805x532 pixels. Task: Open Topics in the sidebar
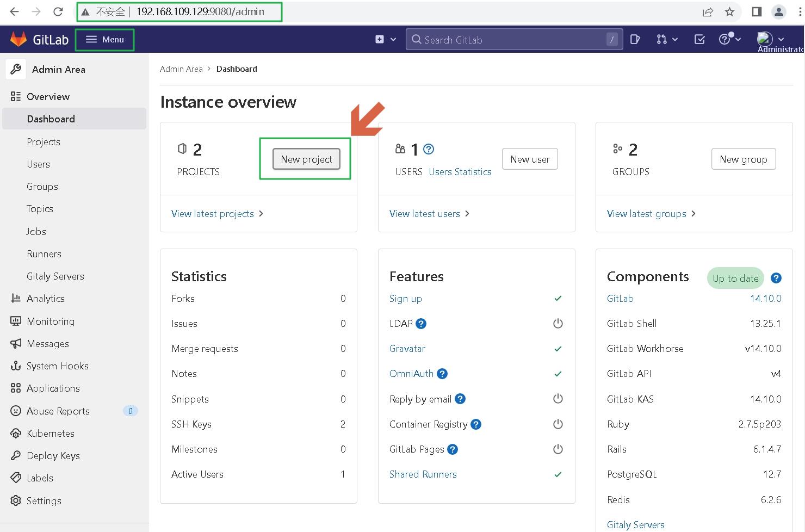tap(40, 209)
